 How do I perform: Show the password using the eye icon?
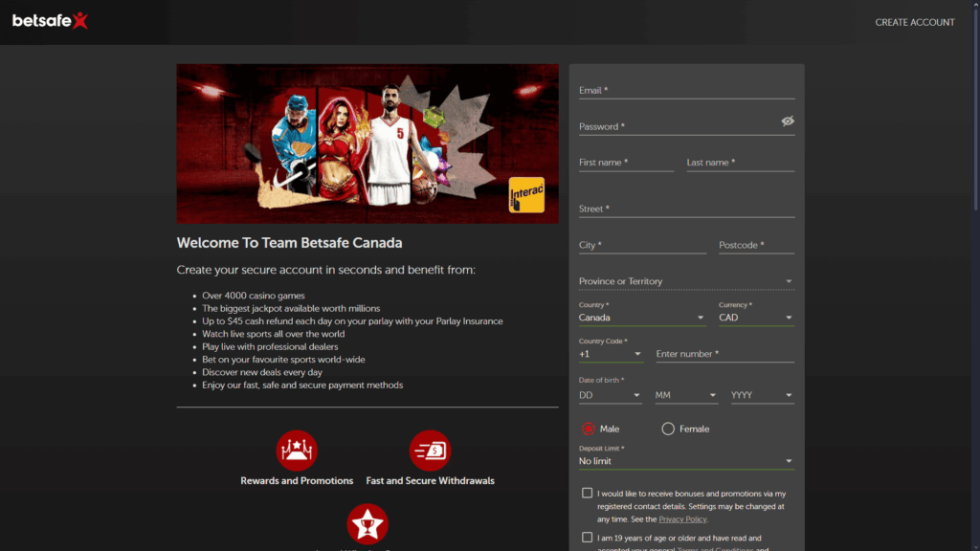click(x=788, y=121)
